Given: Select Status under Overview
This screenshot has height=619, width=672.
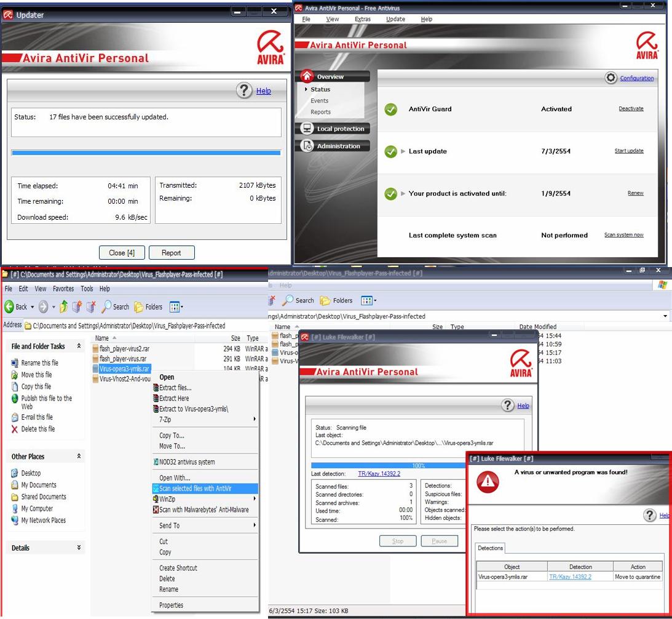Looking at the screenshot, I should [x=320, y=89].
